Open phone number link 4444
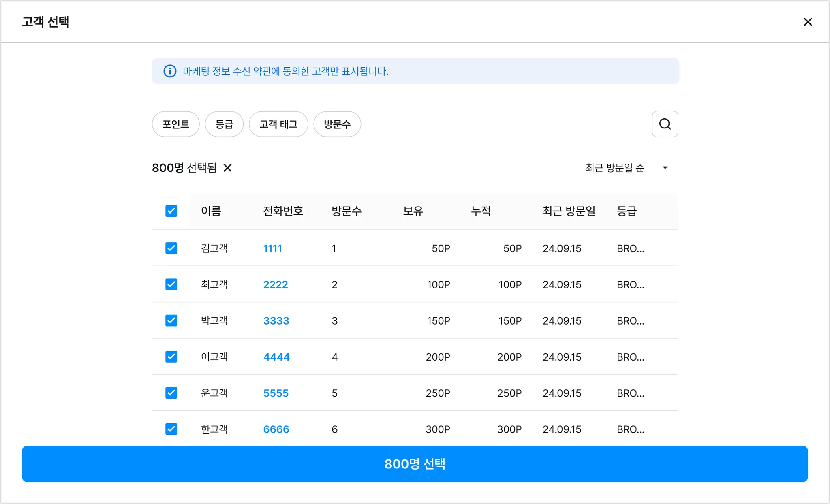This screenshot has width=830, height=504. [276, 357]
